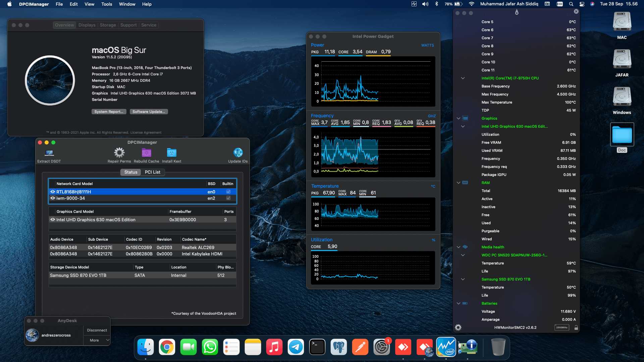The image size is (644, 362).
Task: Switch to PCI List tab in DPCIManager
Action: (153, 172)
